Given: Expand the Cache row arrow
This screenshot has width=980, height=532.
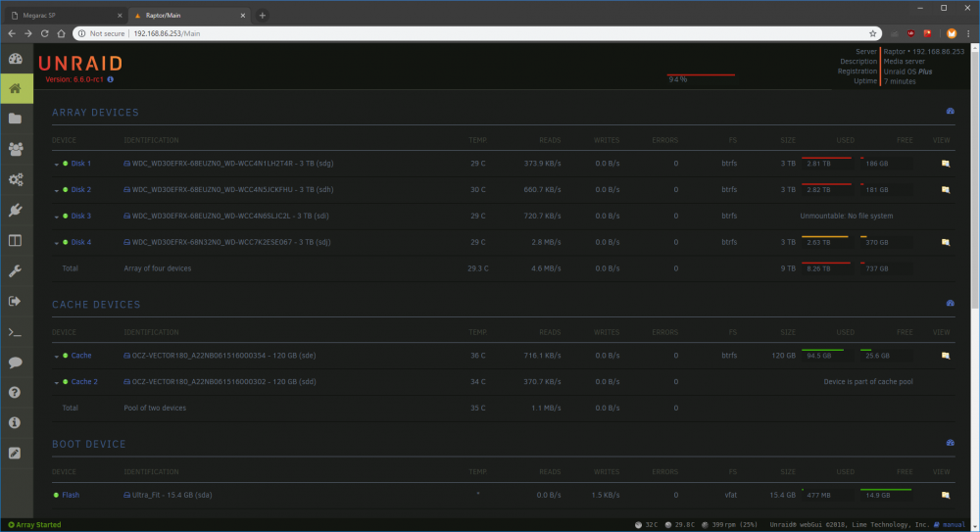Looking at the screenshot, I should [56, 357].
